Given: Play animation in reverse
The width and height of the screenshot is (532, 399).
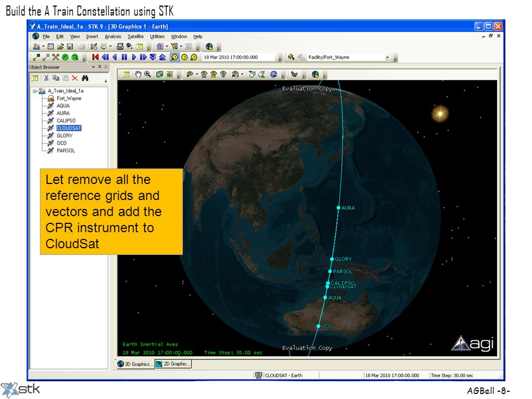Looking at the screenshot, I should tap(115, 57).
